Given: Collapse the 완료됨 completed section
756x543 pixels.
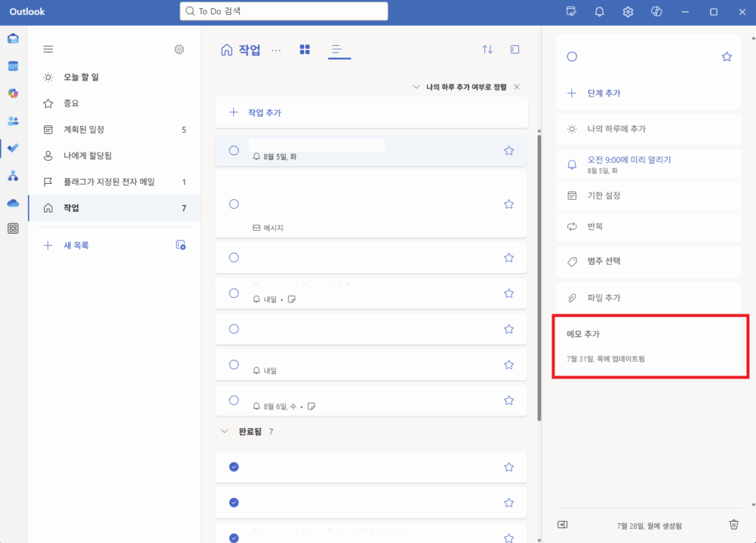Looking at the screenshot, I should pyautogui.click(x=224, y=431).
